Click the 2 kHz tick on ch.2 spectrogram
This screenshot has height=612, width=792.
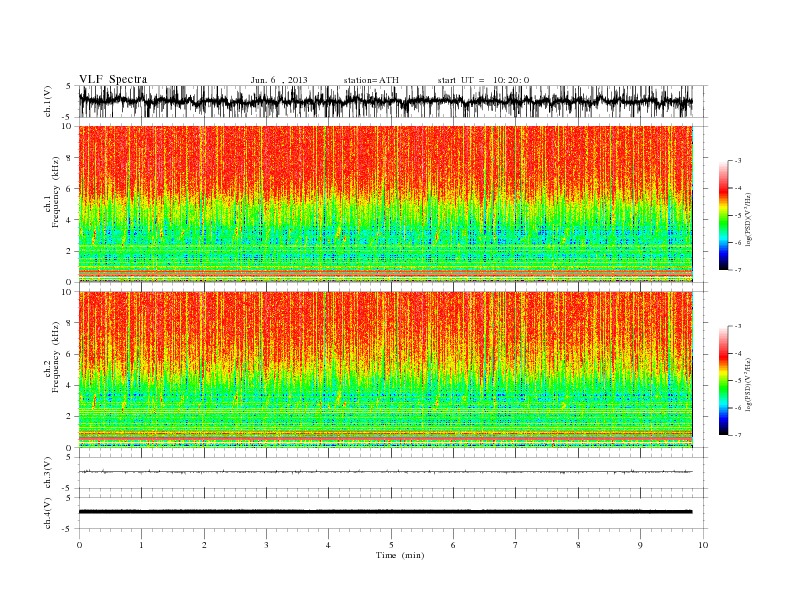(69, 417)
